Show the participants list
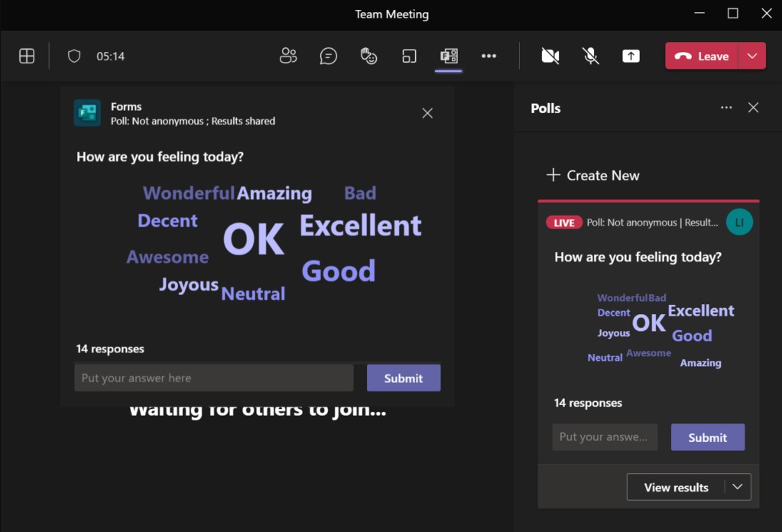Screen dimensions: 782x532 pos(288,56)
